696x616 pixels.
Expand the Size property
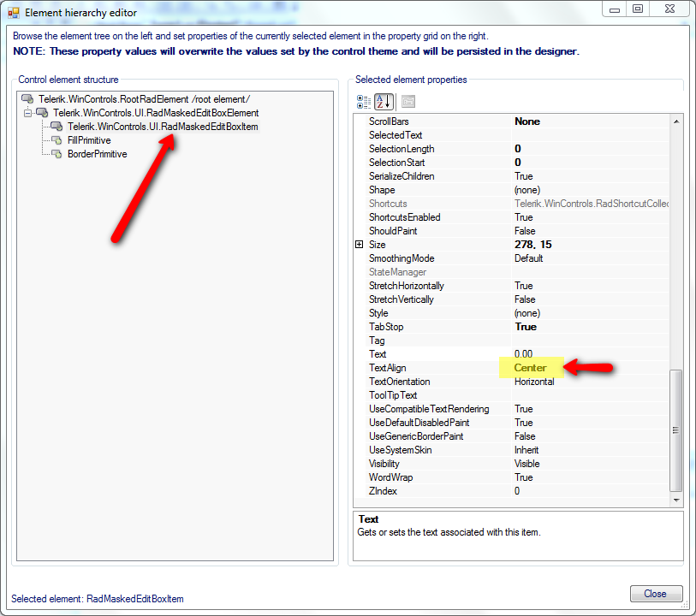[359, 245]
